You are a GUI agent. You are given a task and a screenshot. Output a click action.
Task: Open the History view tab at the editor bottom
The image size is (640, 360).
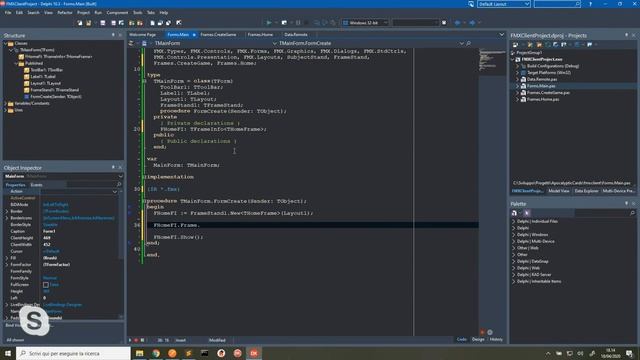click(496, 340)
